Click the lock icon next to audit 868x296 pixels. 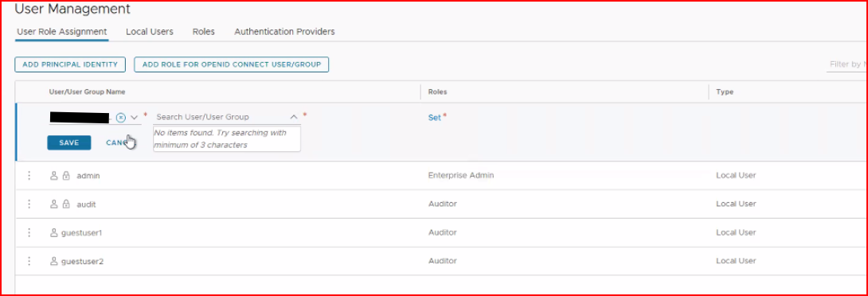coord(66,204)
